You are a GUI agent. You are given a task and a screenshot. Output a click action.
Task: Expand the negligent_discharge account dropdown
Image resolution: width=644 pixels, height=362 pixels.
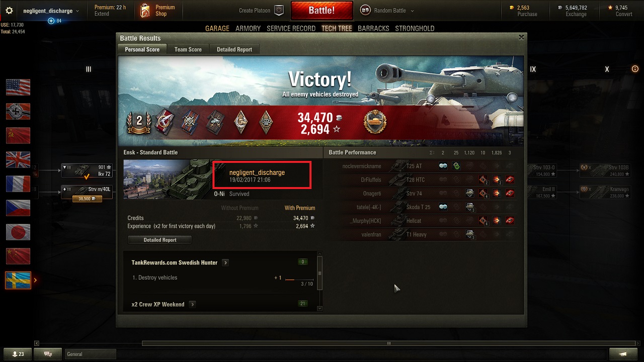[77, 11]
